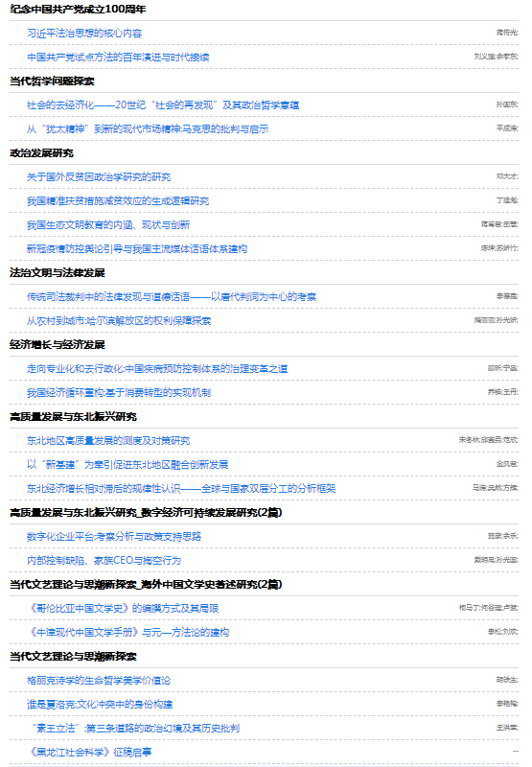This screenshot has width=532, height=767.
Task: Open article 传统司法裁判中的法律发现与道德话语
Action: pos(172,297)
